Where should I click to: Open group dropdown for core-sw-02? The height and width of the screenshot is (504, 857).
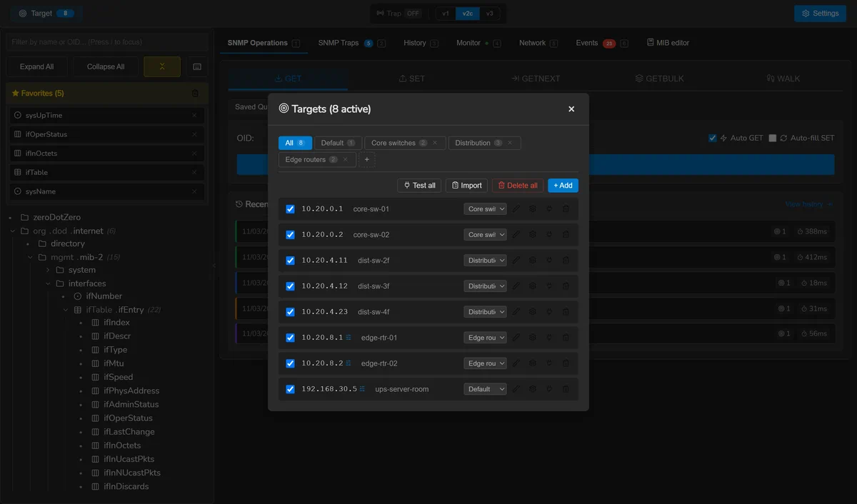(x=485, y=235)
